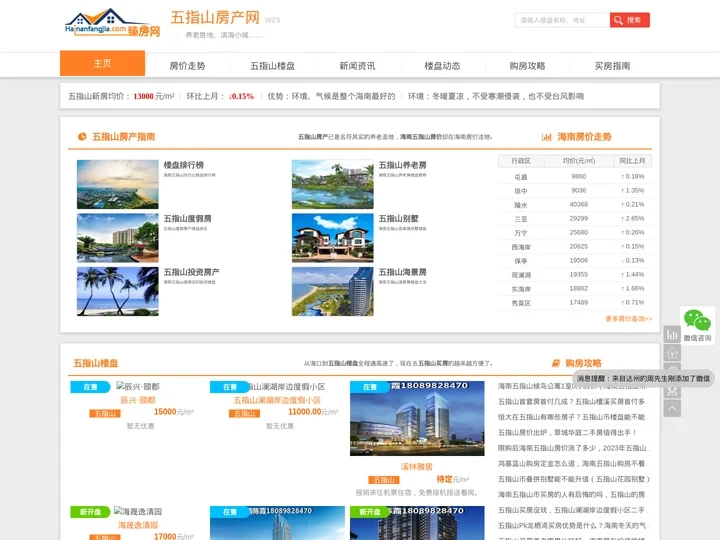Open article 海南五指山市买房的人有后悔的吗

tap(572, 495)
